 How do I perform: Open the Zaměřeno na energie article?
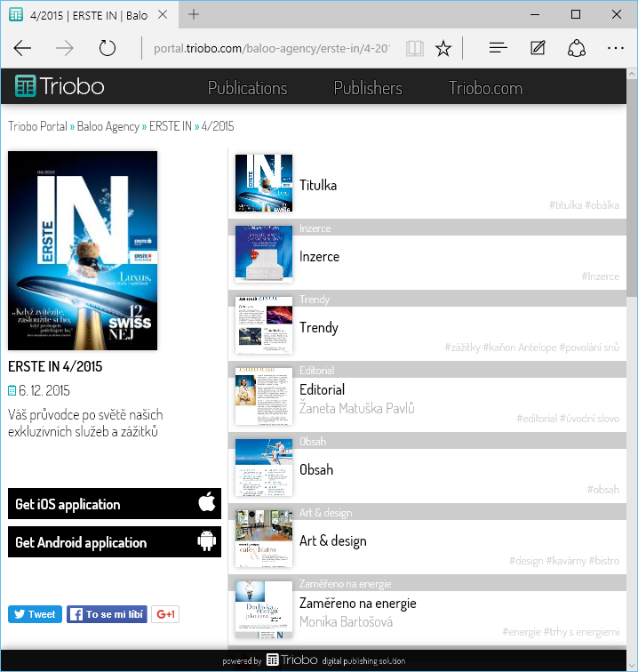(358, 603)
